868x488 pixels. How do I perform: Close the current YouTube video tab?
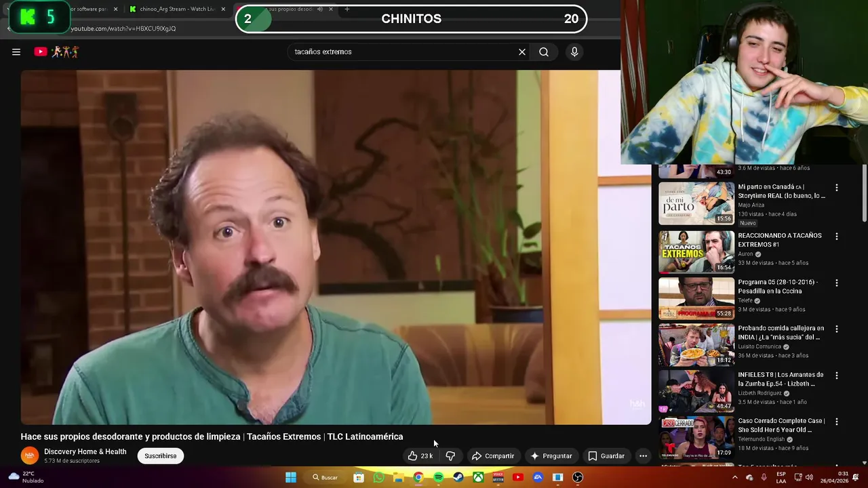(330, 9)
